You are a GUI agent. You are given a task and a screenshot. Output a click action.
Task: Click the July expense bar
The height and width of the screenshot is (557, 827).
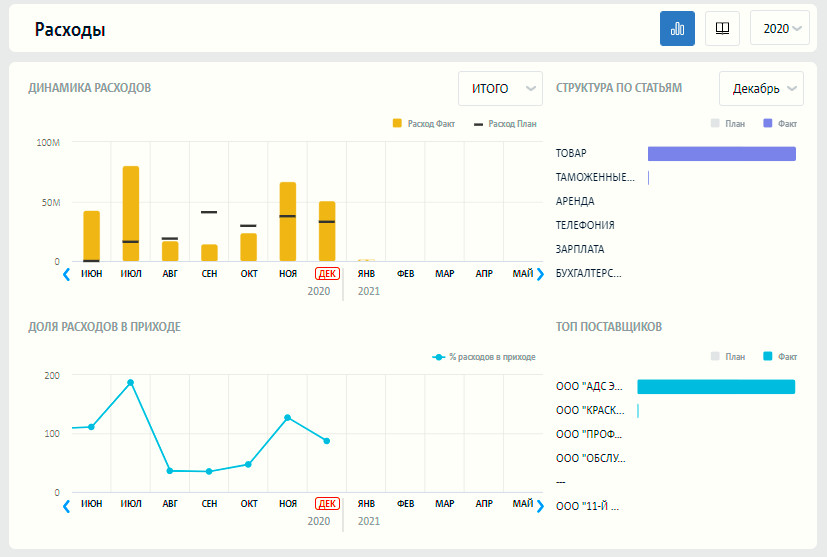click(131, 213)
